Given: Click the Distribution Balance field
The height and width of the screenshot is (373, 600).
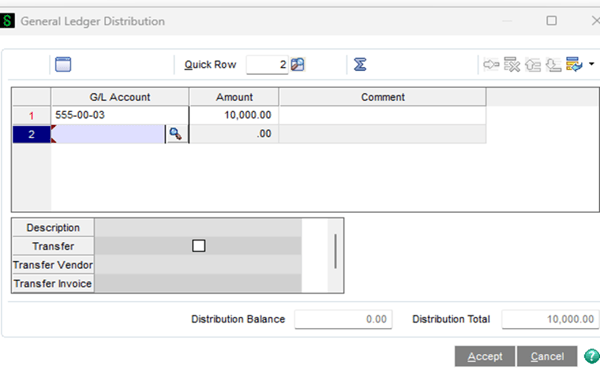Looking at the screenshot, I should click(343, 319).
